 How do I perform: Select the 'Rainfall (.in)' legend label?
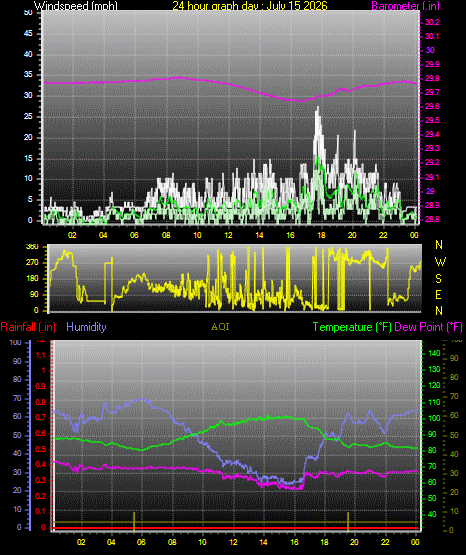pos(28,327)
